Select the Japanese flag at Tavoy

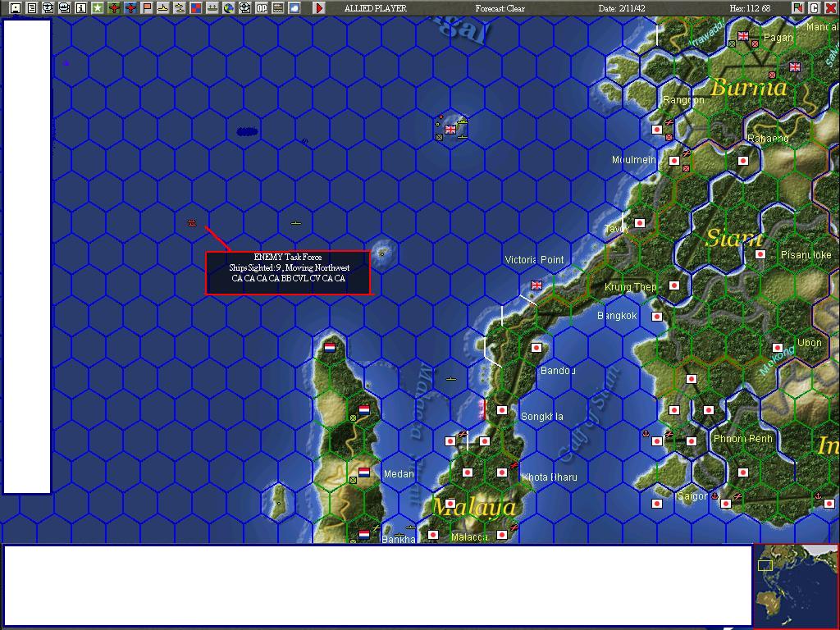(640, 223)
